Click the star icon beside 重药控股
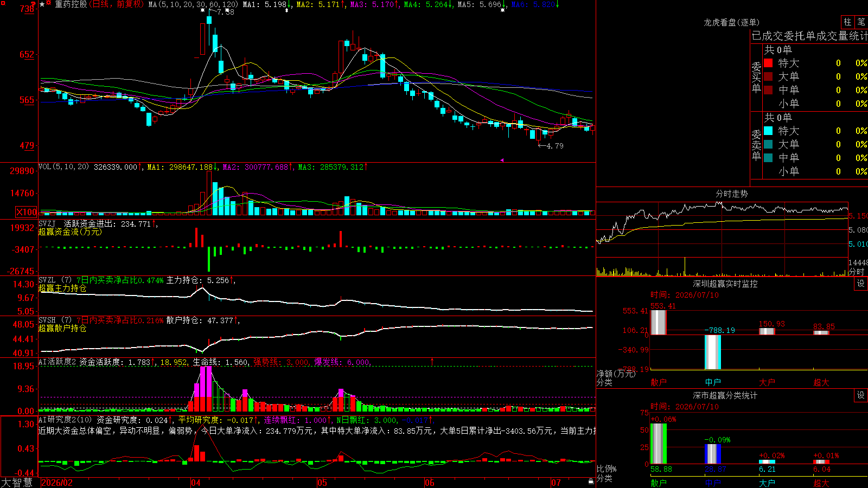868x488 pixels. pyautogui.click(x=42, y=4)
